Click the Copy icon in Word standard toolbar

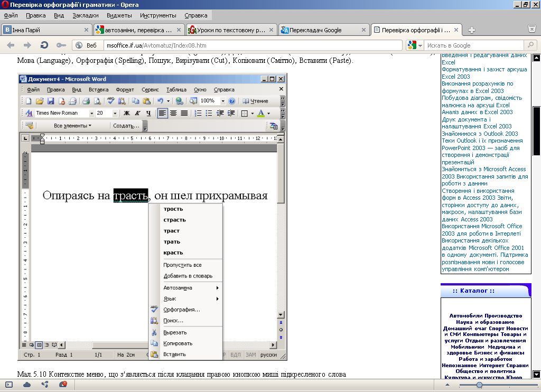tap(136, 101)
